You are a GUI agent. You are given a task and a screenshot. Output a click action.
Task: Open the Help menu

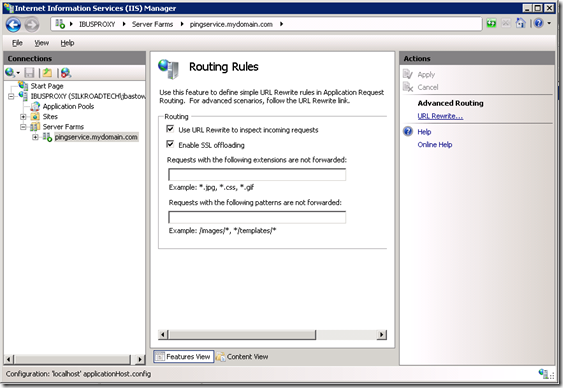coord(67,43)
